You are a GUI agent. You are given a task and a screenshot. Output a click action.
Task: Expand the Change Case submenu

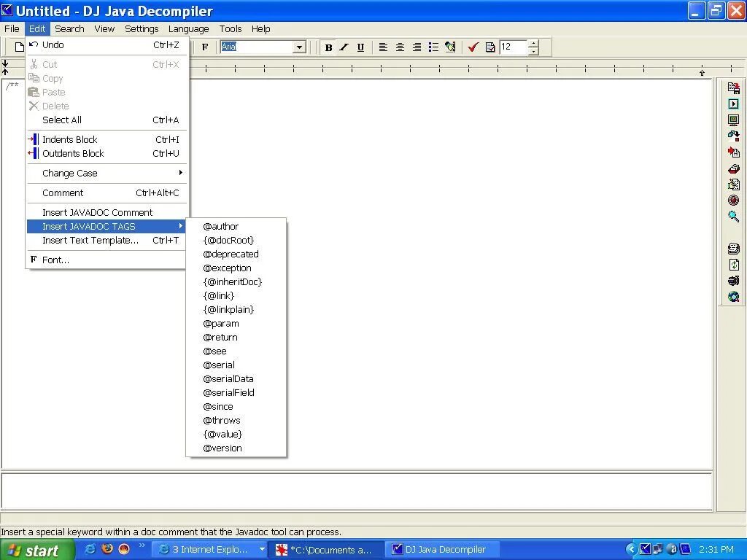click(107, 174)
